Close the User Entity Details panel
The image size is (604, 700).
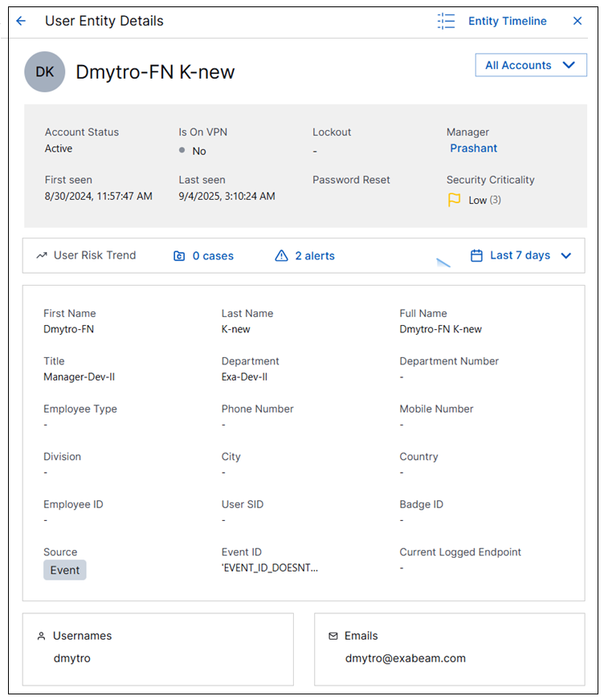(577, 22)
